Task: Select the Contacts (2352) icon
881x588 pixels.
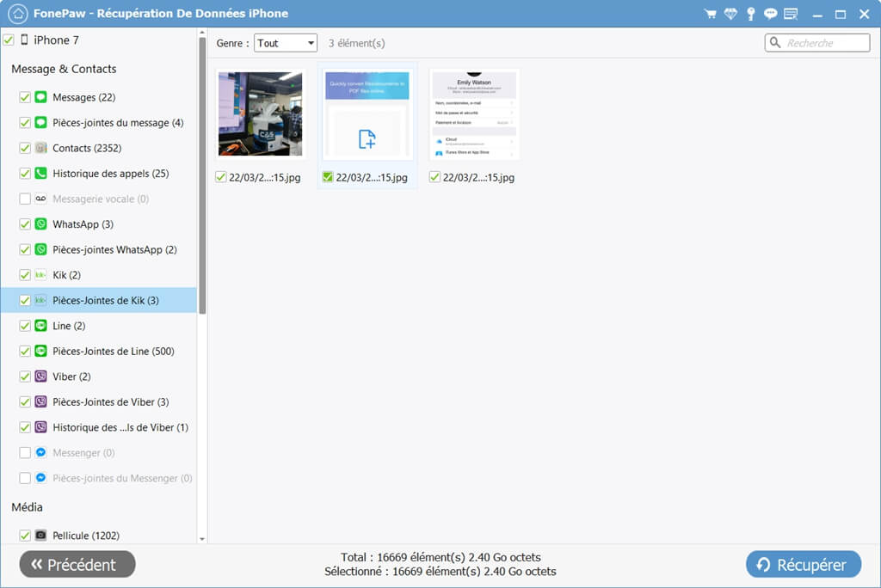Action: coord(41,148)
